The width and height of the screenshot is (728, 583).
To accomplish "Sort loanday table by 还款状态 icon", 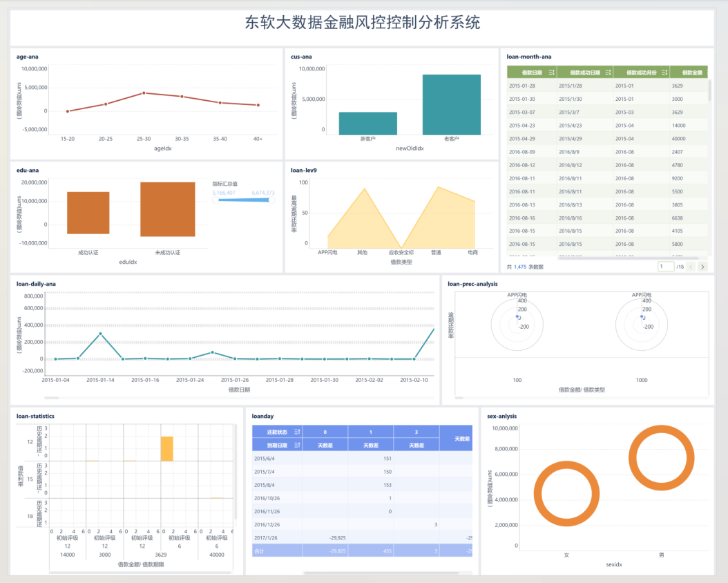I will pyautogui.click(x=297, y=432).
